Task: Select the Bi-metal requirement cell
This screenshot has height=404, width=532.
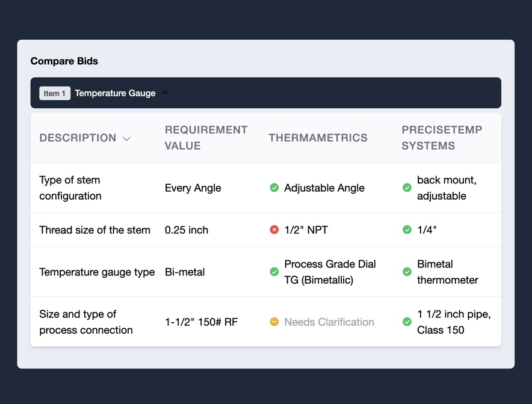Action: tap(185, 272)
